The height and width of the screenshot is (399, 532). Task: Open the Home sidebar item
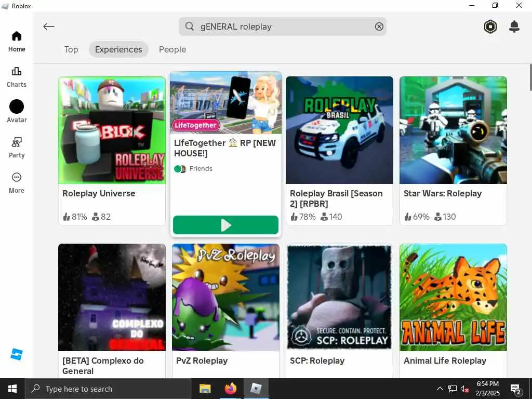pos(16,42)
